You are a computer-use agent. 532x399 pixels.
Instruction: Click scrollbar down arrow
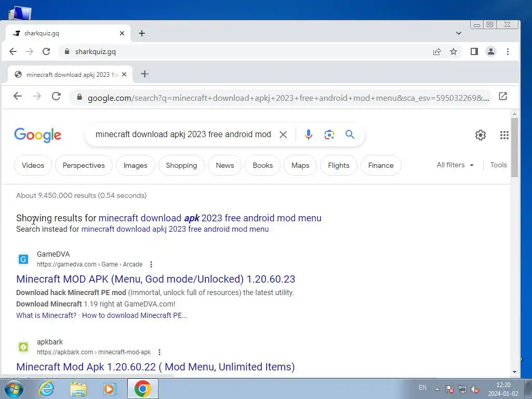pos(514,372)
